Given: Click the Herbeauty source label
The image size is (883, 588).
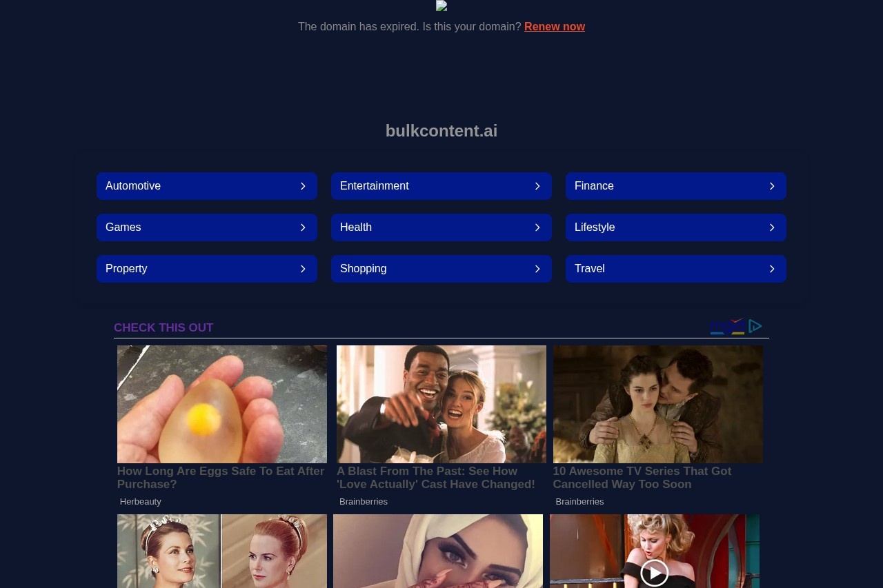Looking at the screenshot, I should coord(141,502).
